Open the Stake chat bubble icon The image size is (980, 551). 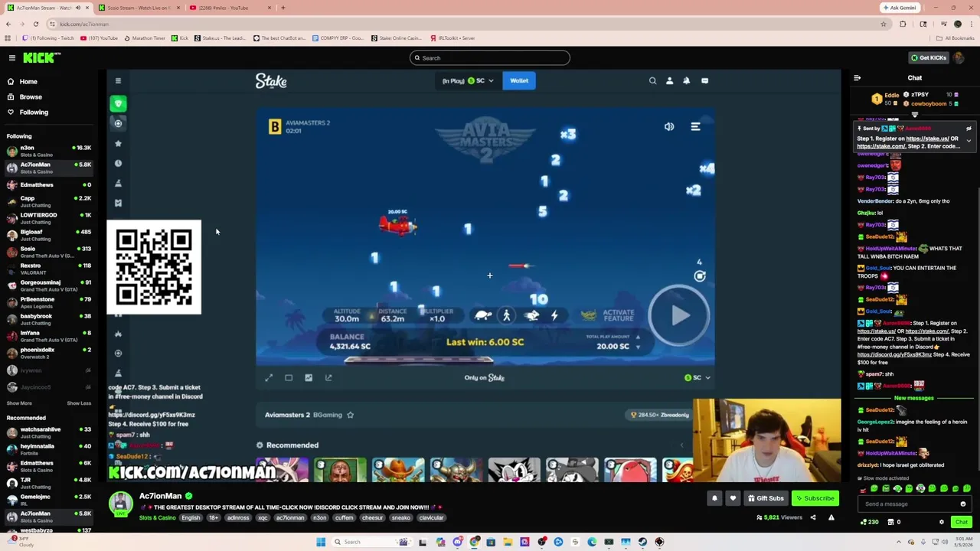coord(704,80)
